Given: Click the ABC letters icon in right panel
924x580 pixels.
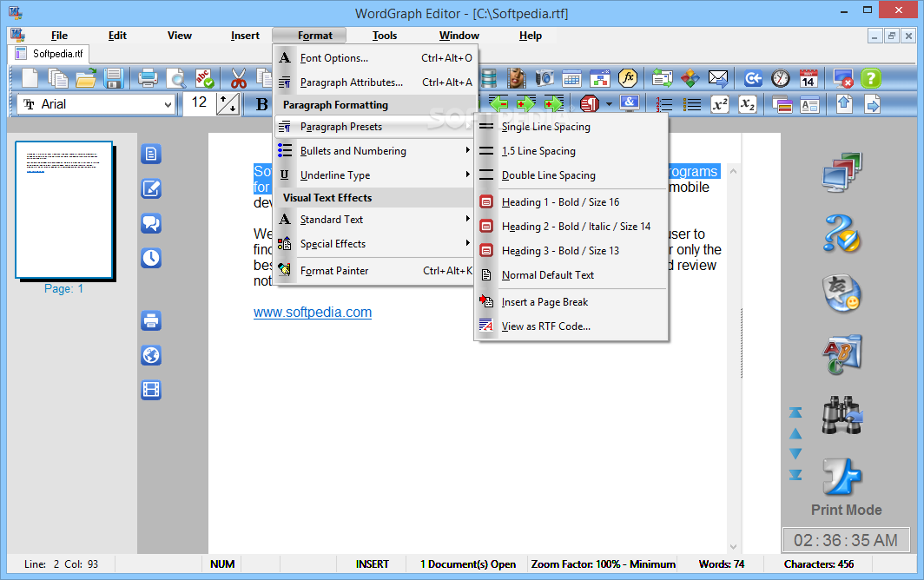Looking at the screenshot, I should (x=842, y=355).
